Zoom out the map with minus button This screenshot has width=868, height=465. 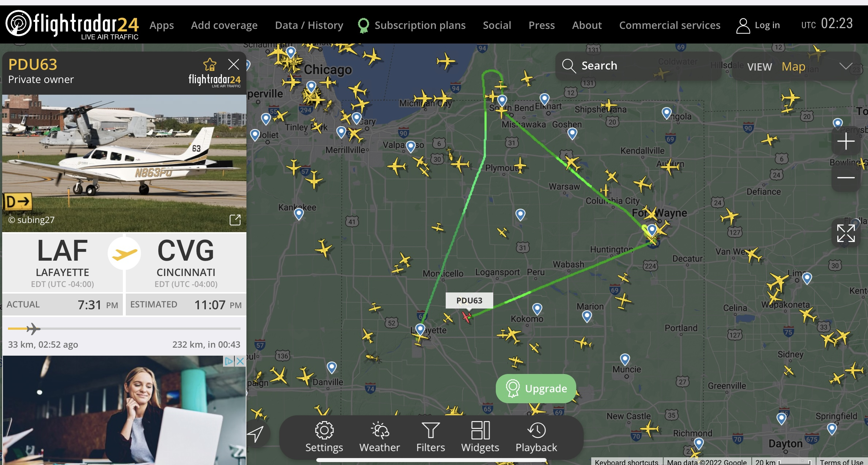[x=846, y=178]
